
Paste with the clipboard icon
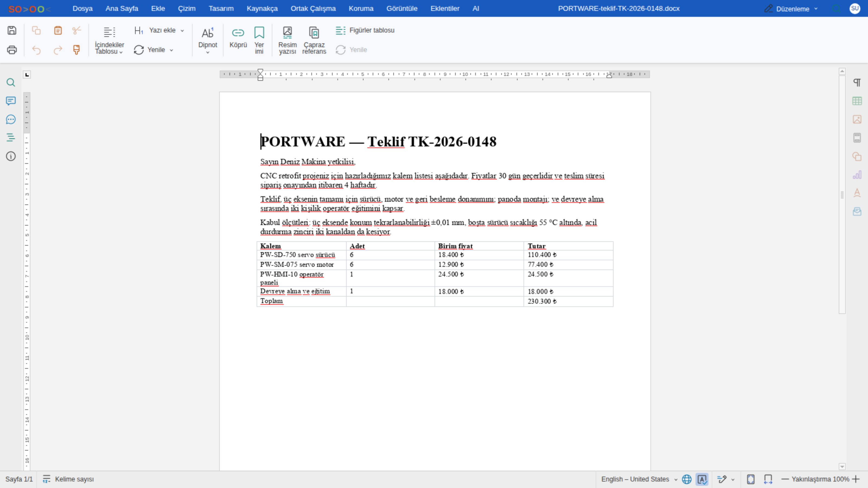58,30
